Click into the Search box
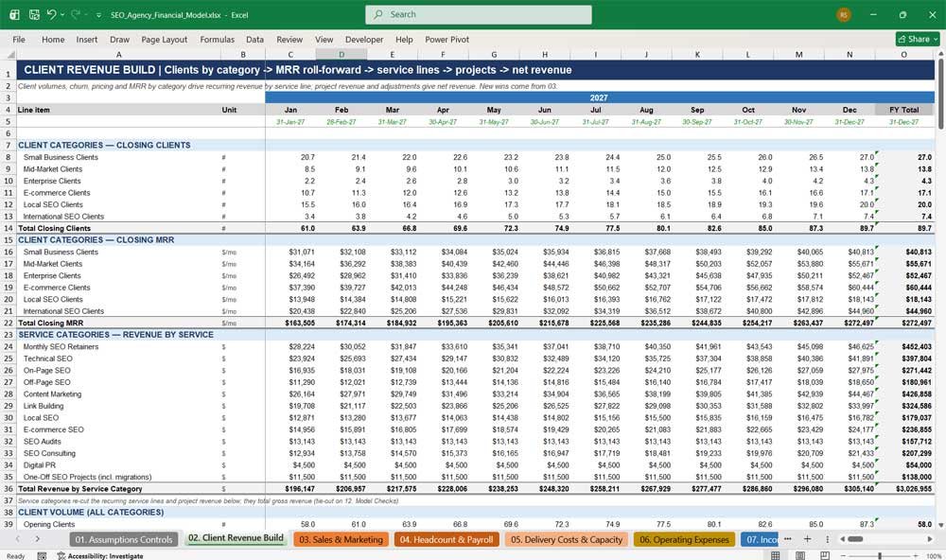This screenshot has width=946, height=560. (479, 14)
